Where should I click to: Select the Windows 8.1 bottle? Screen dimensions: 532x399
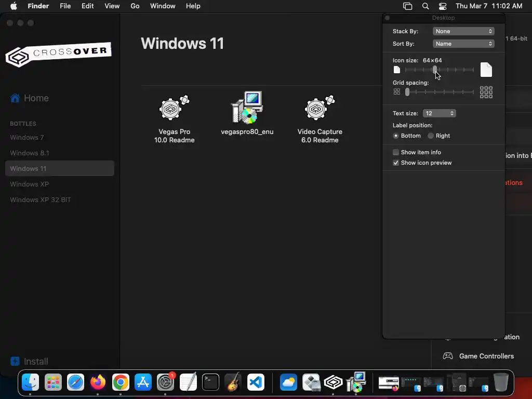point(60,153)
